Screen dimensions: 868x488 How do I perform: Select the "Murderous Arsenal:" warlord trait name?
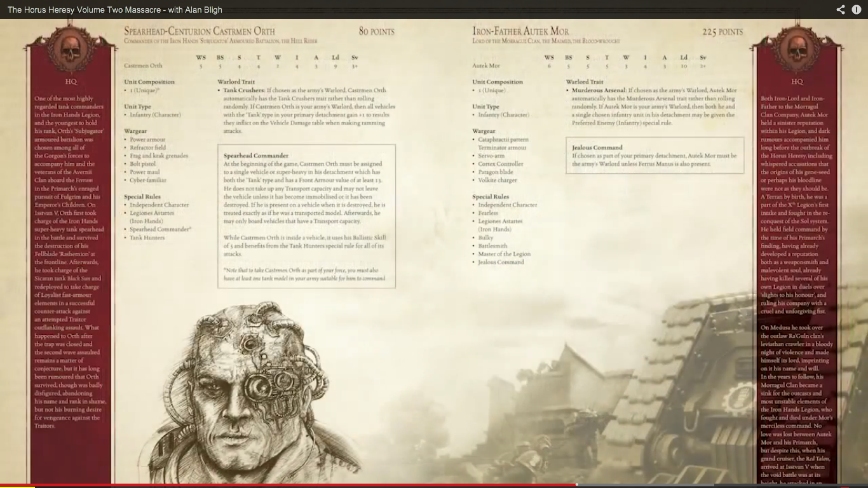click(x=599, y=90)
